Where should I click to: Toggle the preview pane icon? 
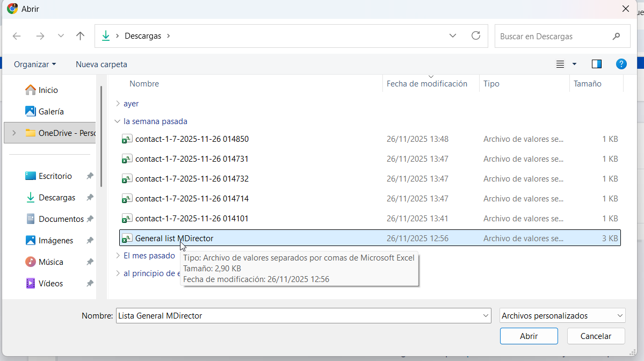coord(596,64)
